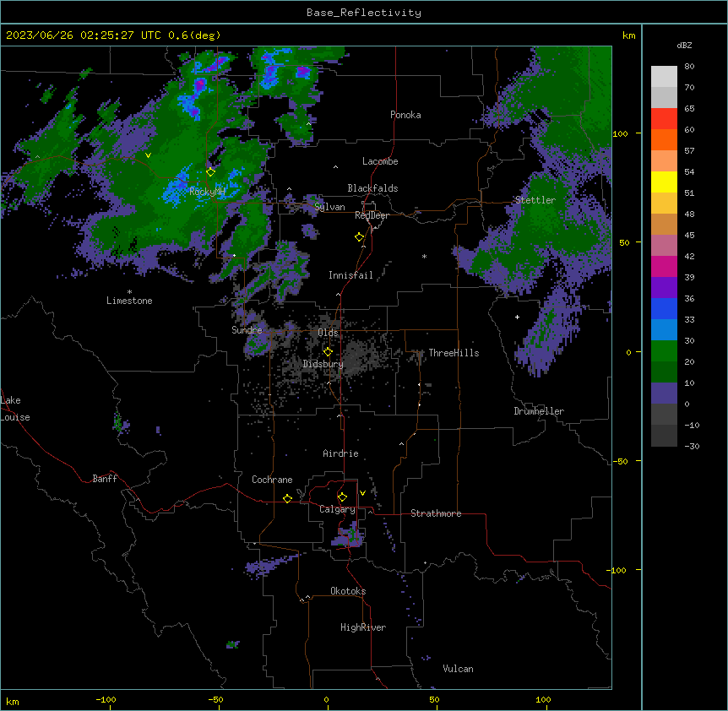Click the Stettler city label
This screenshot has width=728, height=711.
pos(535,200)
